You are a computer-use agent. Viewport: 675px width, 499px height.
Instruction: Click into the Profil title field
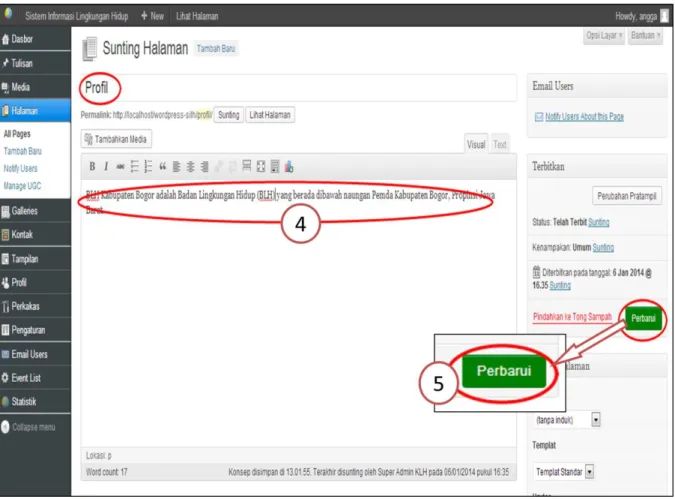[x=299, y=88]
